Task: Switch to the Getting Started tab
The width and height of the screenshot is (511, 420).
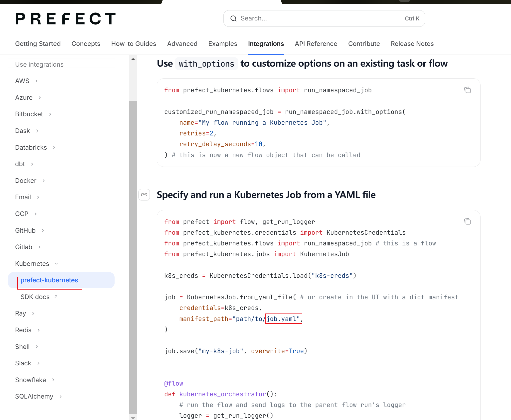Action: [x=38, y=44]
